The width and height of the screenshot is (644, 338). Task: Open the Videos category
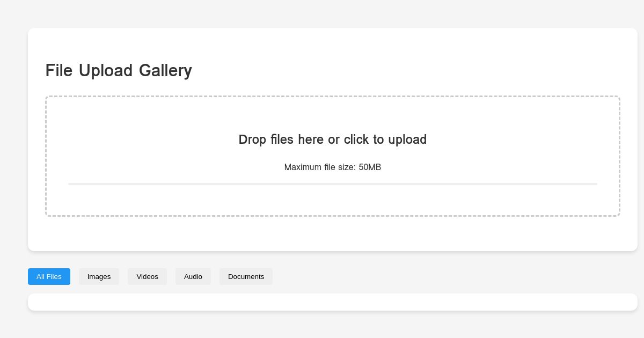click(147, 276)
